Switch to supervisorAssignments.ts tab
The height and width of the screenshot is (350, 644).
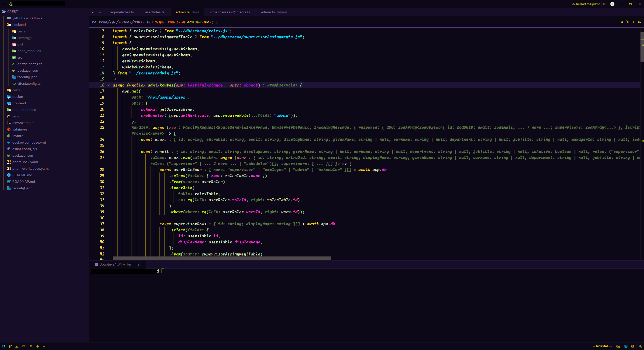pos(230,12)
